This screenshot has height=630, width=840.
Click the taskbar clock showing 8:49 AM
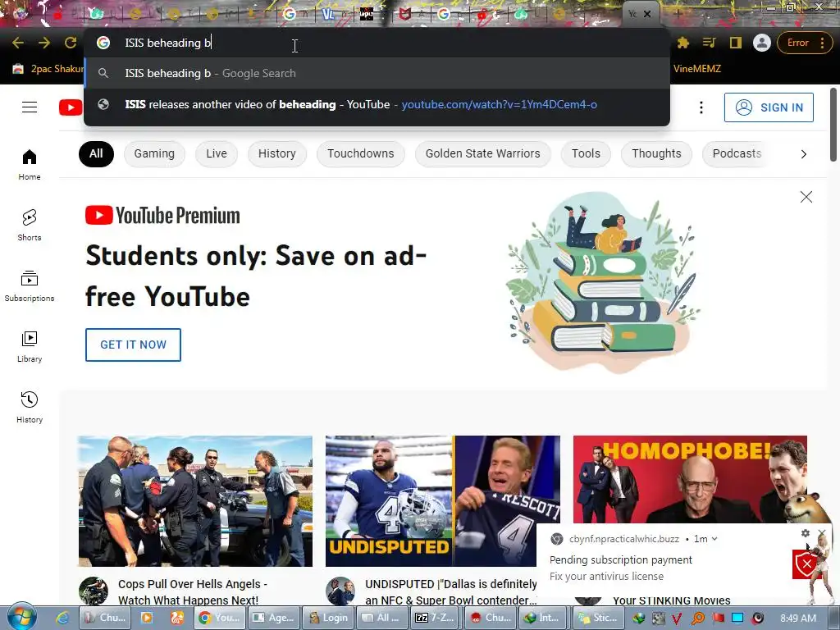click(x=797, y=619)
